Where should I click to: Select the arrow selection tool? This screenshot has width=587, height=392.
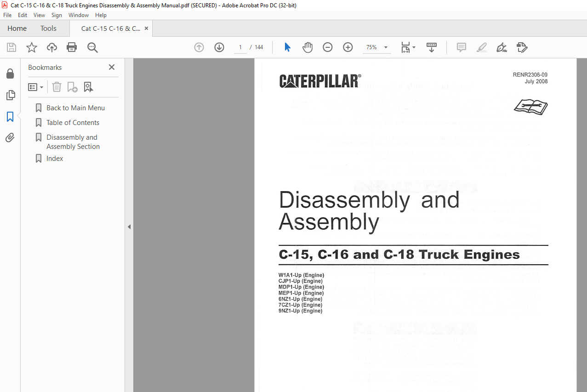point(287,47)
